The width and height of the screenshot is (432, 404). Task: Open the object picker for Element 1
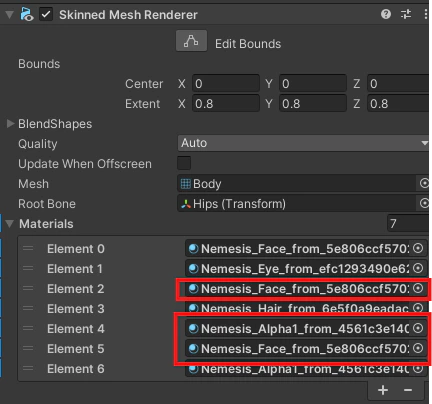pyautogui.click(x=418, y=268)
